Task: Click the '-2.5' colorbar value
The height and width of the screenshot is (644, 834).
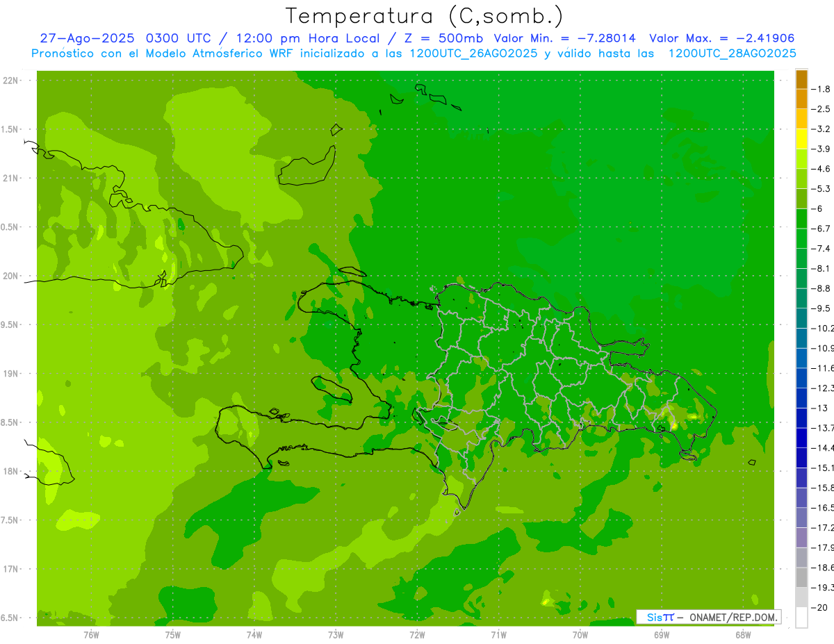Action: coord(821,109)
